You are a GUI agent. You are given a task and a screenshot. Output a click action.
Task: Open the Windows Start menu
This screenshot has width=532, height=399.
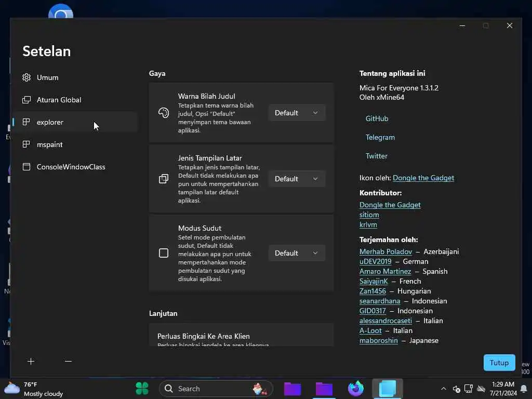click(142, 389)
